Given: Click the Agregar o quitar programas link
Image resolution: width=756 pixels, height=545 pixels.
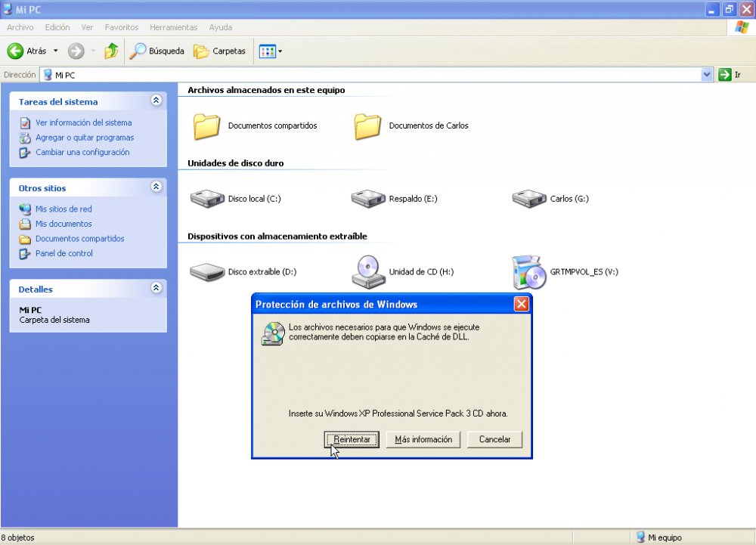Looking at the screenshot, I should coord(85,138).
